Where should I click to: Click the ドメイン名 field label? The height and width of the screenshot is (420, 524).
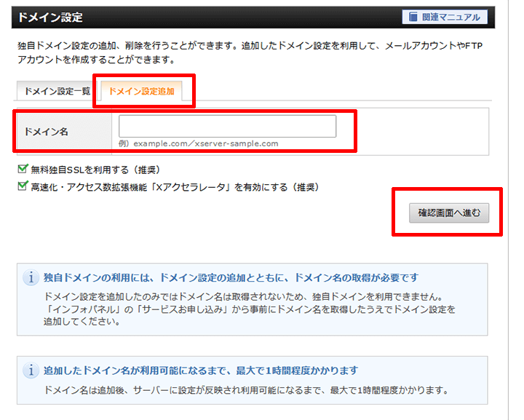click(x=46, y=132)
